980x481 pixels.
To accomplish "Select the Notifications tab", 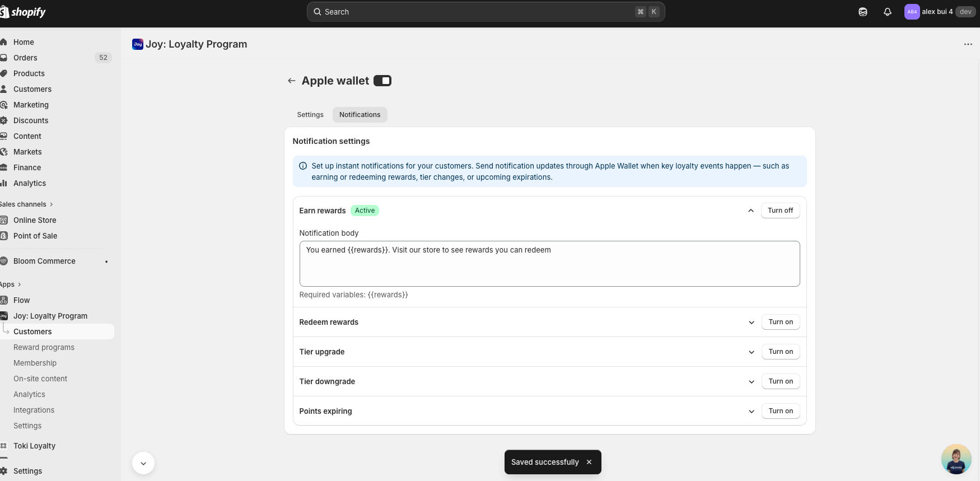I will pyautogui.click(x=360, y=115).
